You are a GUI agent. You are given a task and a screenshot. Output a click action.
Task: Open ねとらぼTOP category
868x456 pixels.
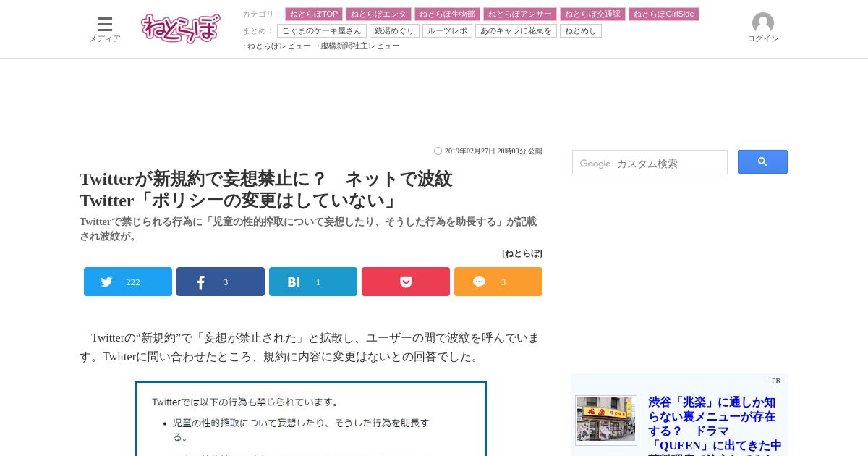click(314, 14)
